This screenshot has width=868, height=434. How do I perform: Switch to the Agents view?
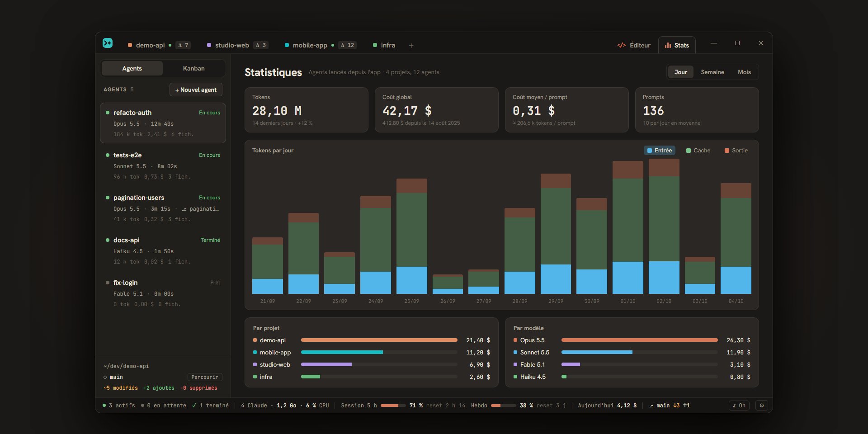click(x=132, y=68)
